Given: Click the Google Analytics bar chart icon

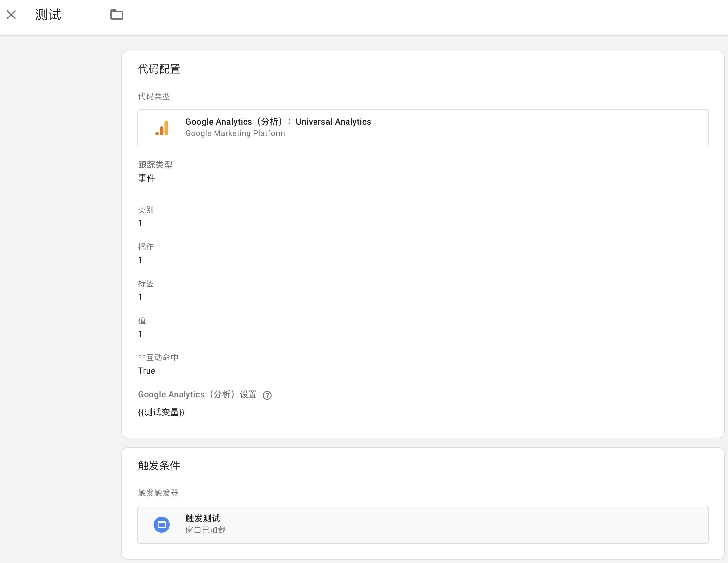Looking at the screenshot, I should click(x=162, y=128).
